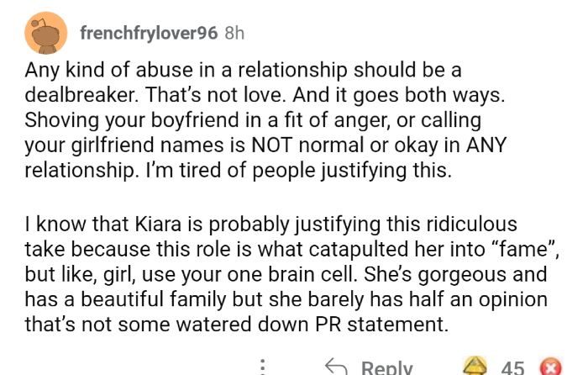Image resolution: width=588 pixels, height=375 pixels.
Task: Click the reply arrow icon
Action: (x=338, y=367)
